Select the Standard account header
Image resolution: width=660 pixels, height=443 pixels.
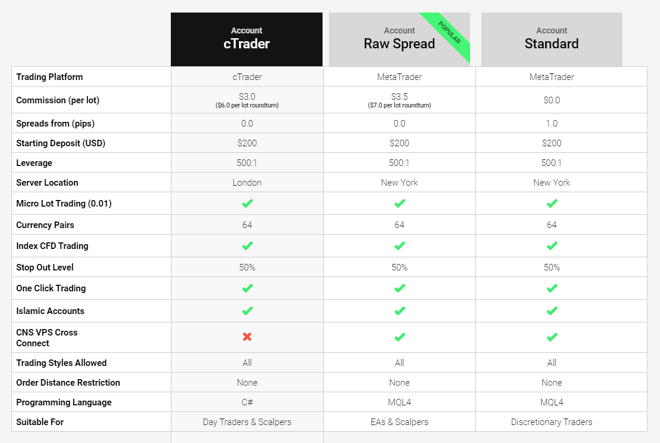tap(551, 39)
